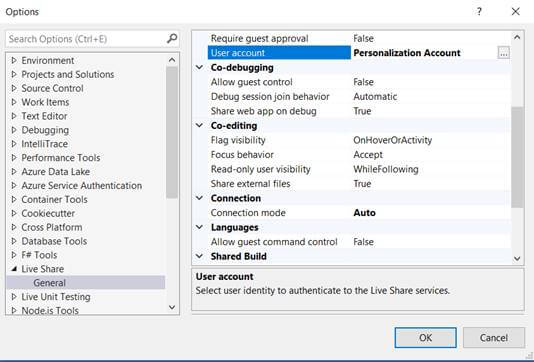Select the Require guest approval property
Screen dimensions: 534x362
pyautogui.click(x=260, y=38)
